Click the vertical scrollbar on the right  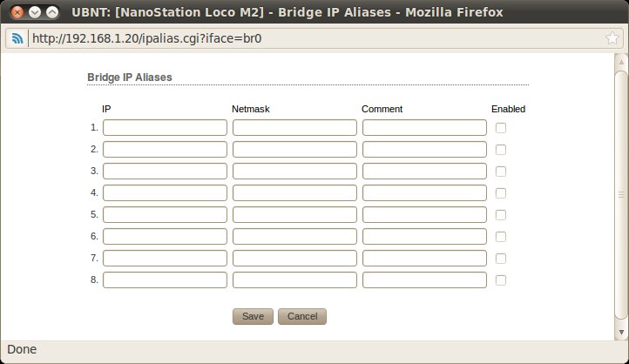[x=621, y=194]
